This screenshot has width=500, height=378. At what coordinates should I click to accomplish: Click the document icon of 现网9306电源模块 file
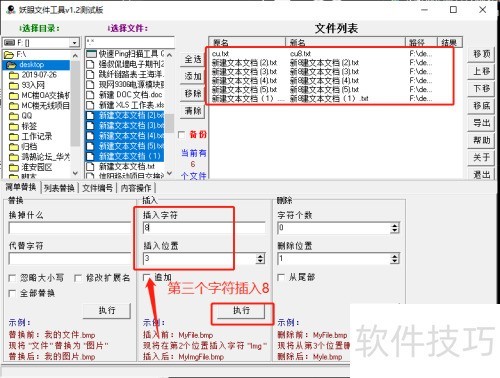(90, 85)
